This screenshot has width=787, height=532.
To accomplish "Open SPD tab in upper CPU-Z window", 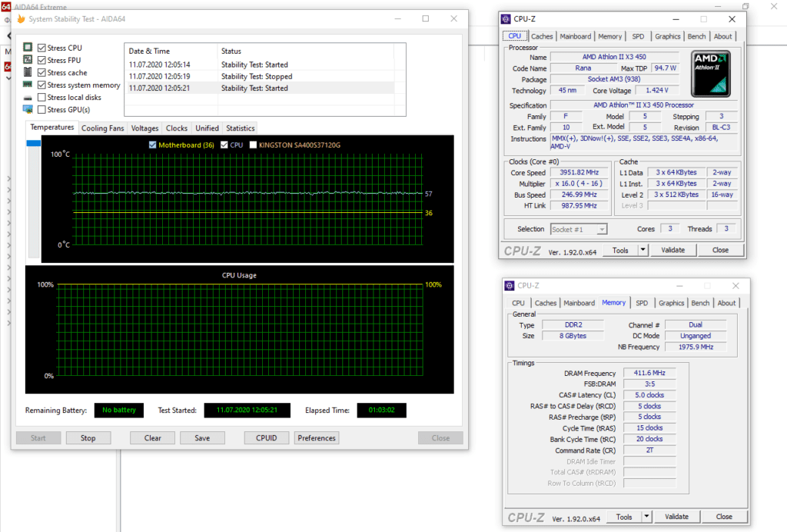I will click(x=638, y=37).
